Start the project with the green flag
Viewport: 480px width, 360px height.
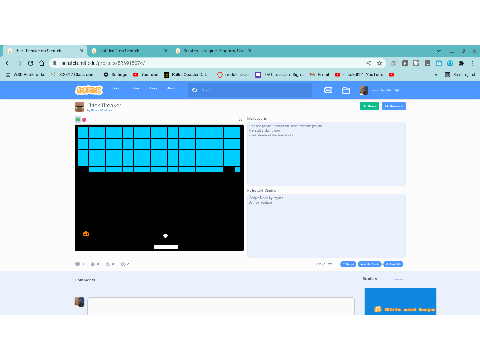pos(78,120)
